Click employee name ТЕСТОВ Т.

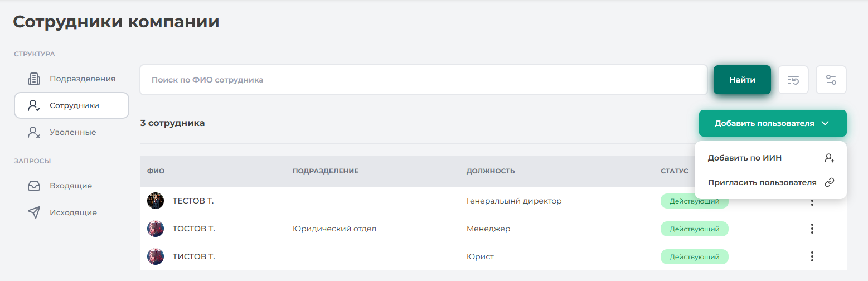(x=193, y=201)
